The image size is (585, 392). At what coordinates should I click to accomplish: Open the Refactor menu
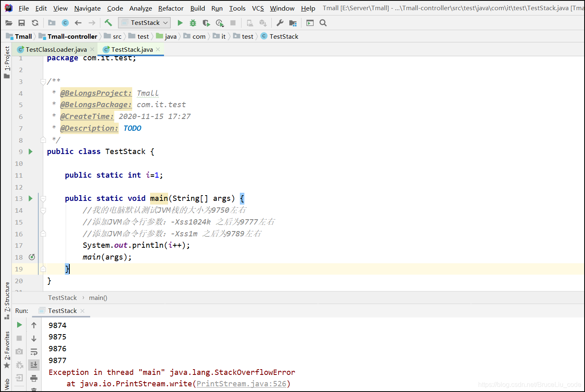[x=171, y=8]
